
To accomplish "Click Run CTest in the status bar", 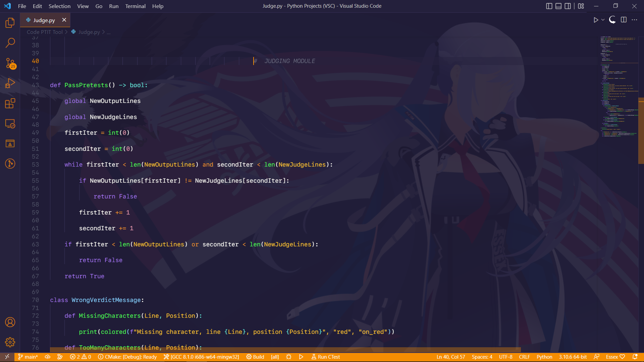I will [325, 357].
